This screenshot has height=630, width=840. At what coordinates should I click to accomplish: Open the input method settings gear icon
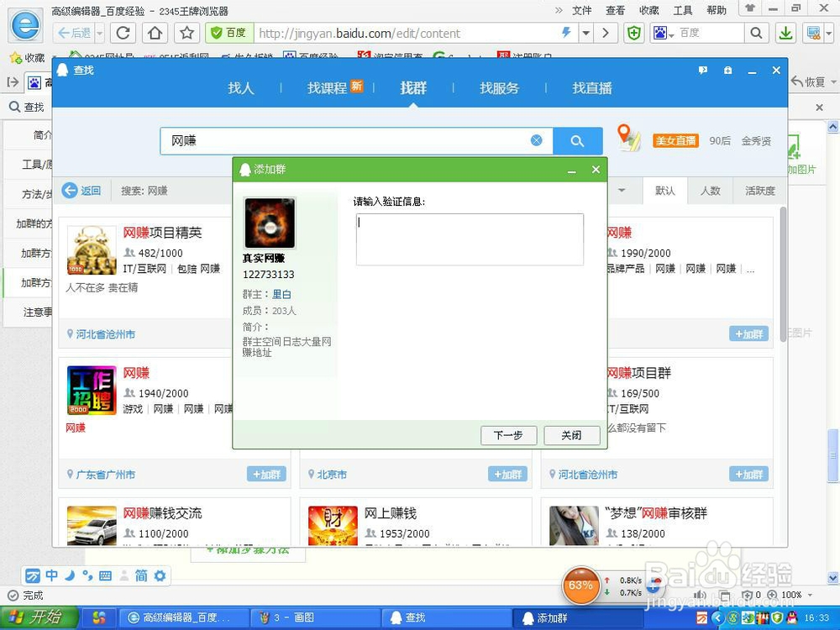pos(160,575)
